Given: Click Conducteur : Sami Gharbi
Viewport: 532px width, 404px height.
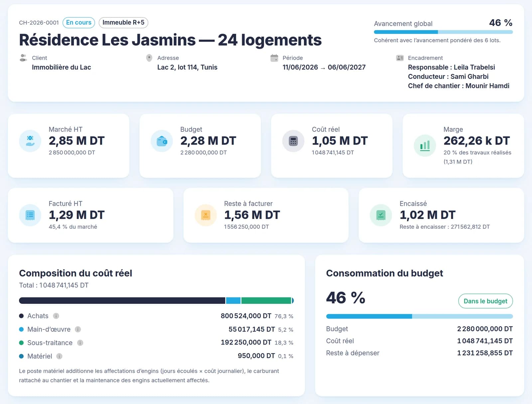Looking at the screenshot, I should (448, 77).
